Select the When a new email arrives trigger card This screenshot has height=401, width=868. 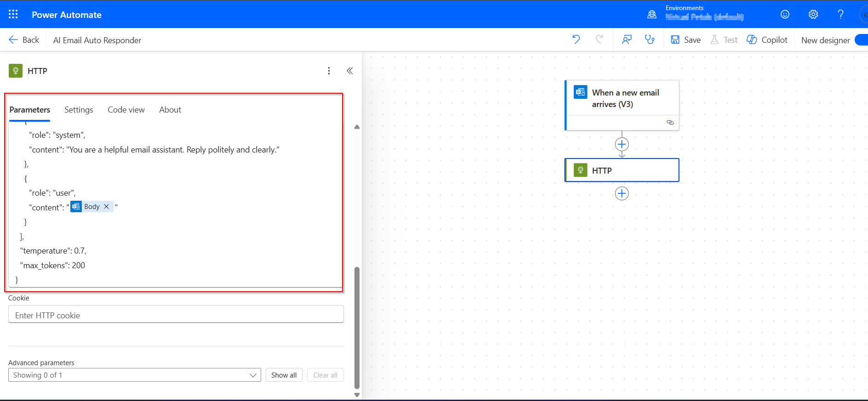coord(622,105)
